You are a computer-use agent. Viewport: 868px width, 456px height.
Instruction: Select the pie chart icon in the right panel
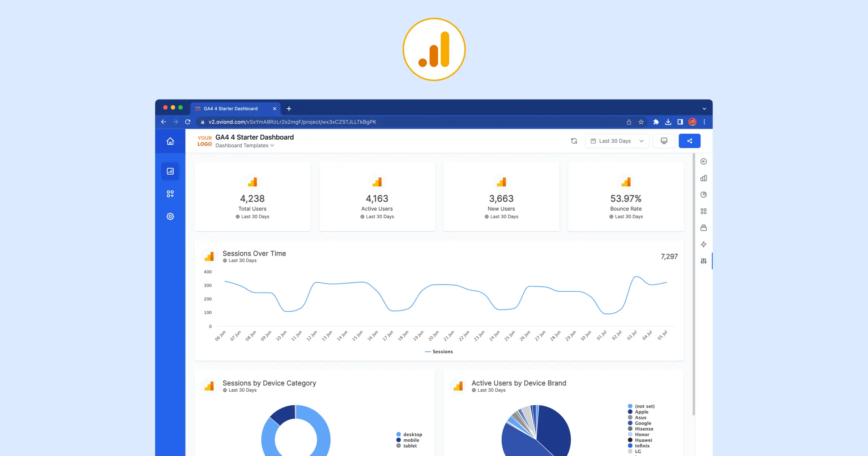703,195
